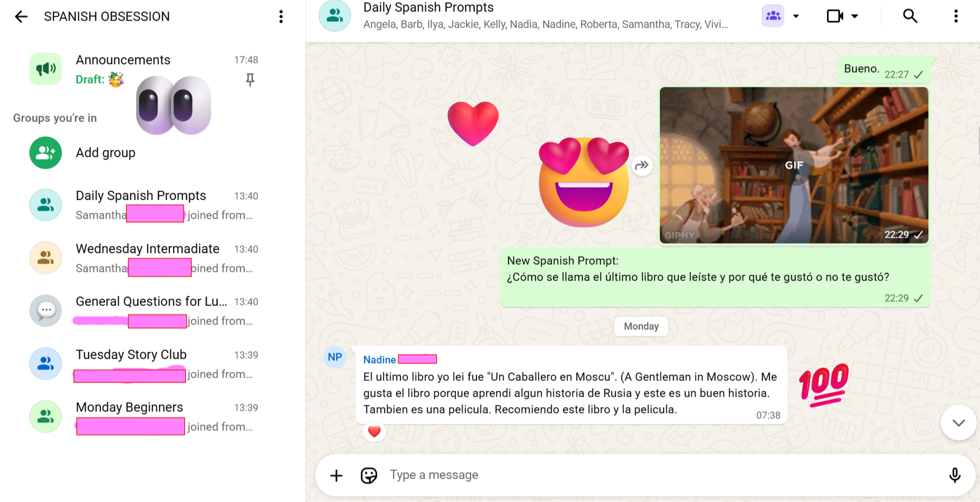Open the emoji and sticker picker
This screenshot has width=980, height=502.
click(369, 475)
